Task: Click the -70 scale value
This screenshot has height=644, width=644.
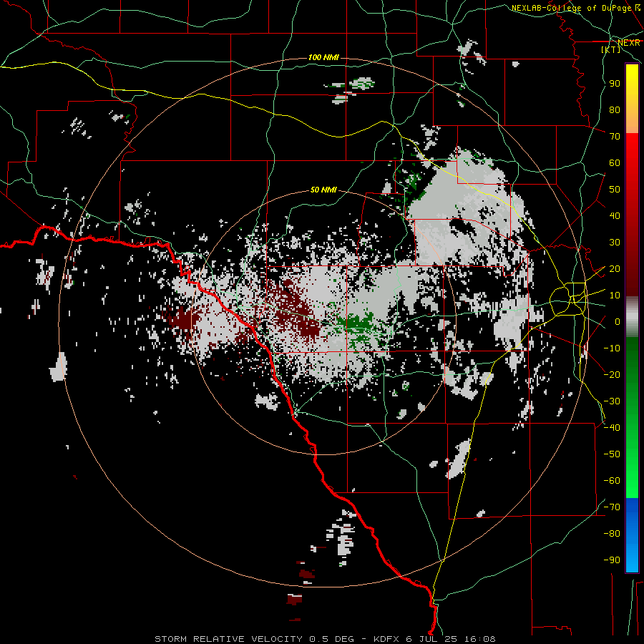Action: click(x=612, y=507)
